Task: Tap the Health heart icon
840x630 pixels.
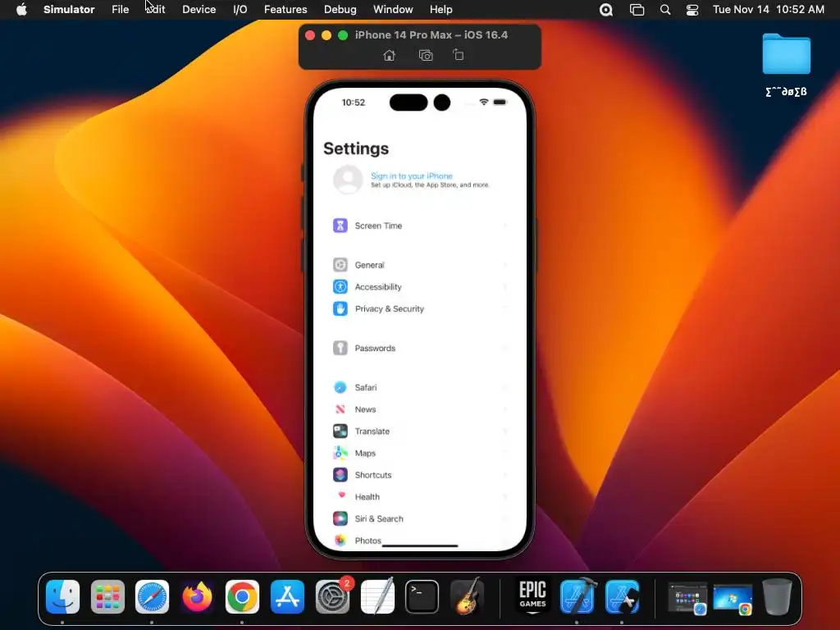Action: 340,496
